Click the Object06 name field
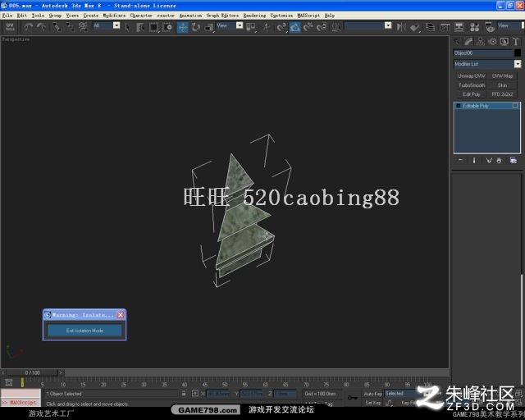This screenshot has height=420, width=525. (482, 53)
